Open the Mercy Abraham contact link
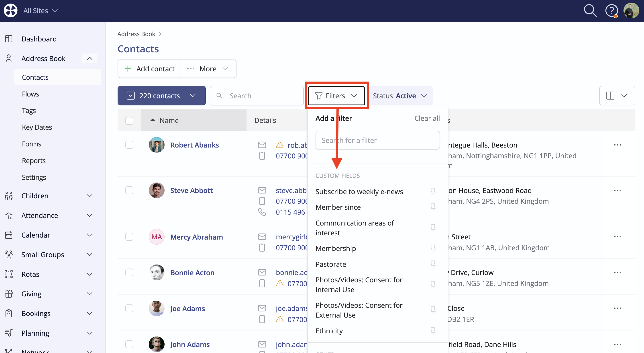644x353 pixels. pos(196,237)
